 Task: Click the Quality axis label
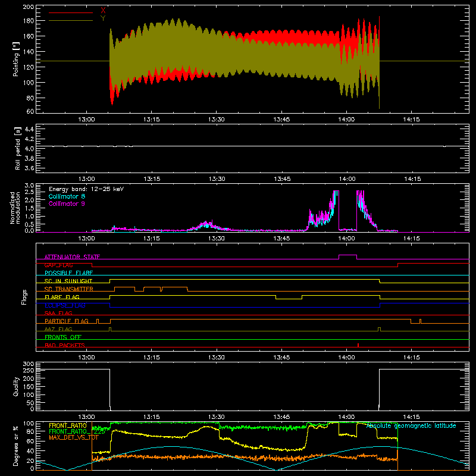click(x=16, y=386)
